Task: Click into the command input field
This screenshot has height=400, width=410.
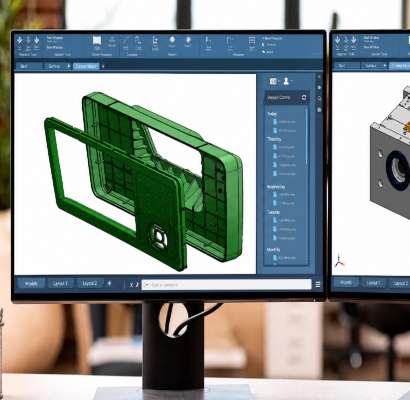Action: (x=226, y=285)
